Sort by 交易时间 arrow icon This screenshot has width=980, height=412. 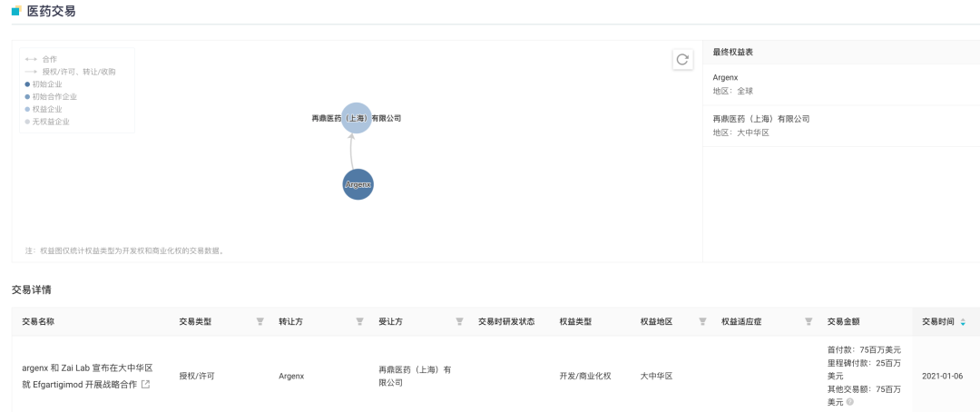(963, 322)
